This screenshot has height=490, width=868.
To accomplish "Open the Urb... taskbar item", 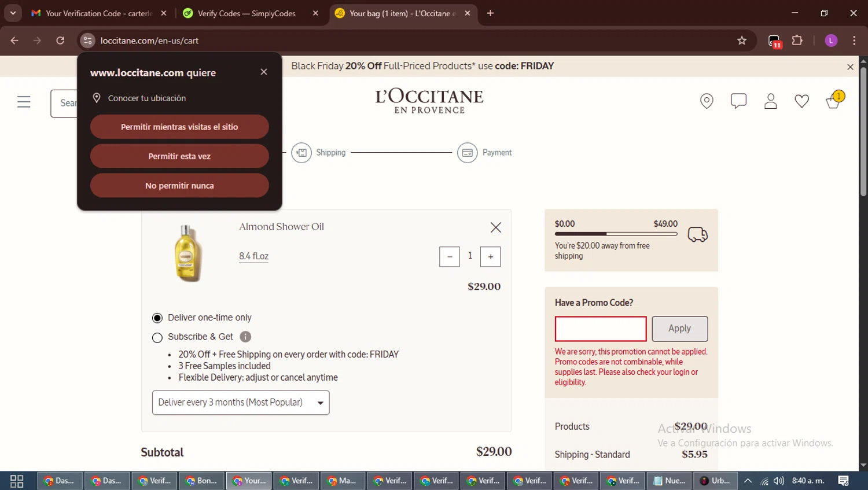I will 715,481.
